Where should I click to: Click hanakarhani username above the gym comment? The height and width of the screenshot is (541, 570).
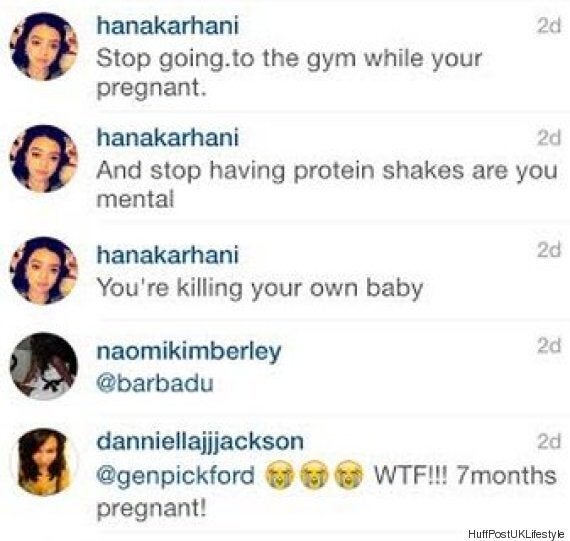[168, 26]
